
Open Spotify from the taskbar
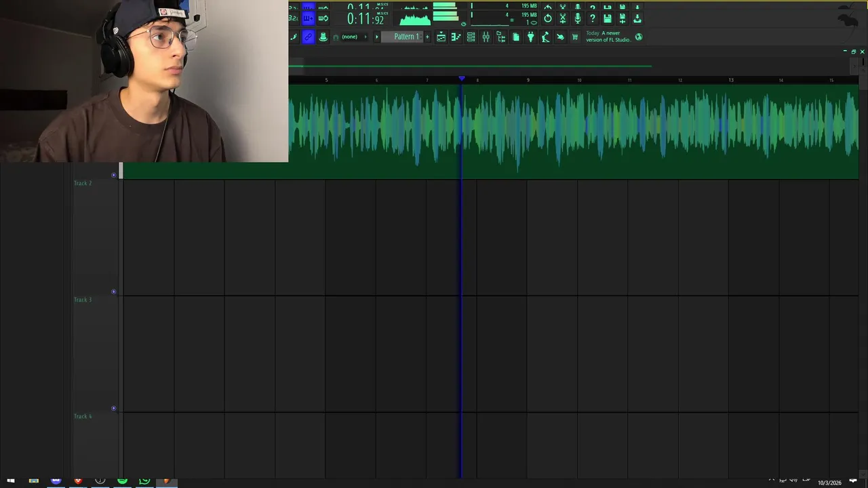[x=122, y=481]
